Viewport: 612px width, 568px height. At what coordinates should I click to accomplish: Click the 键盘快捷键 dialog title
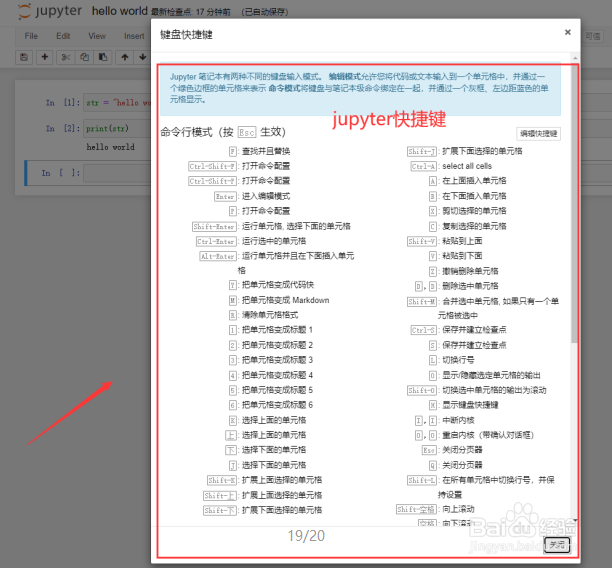click(186, 35)
